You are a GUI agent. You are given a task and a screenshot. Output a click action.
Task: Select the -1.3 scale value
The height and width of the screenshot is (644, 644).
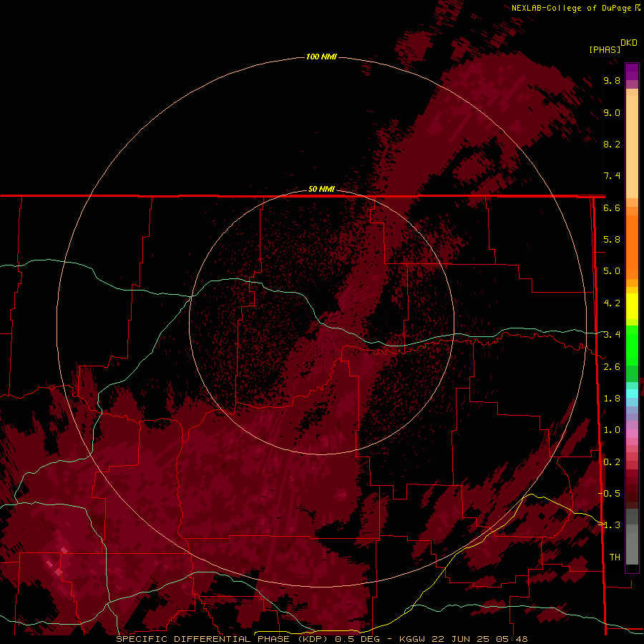(x=609, y=525)
